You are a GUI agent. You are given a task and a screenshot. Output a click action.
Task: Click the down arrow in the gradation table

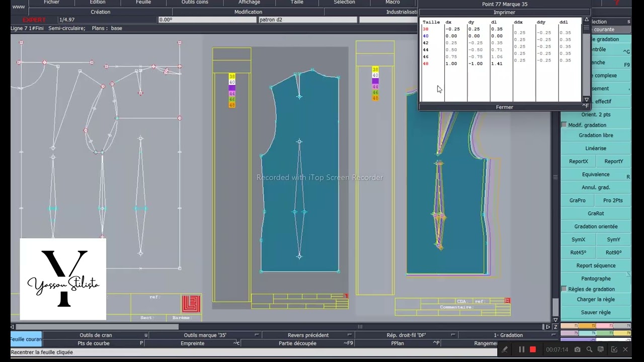586,100
